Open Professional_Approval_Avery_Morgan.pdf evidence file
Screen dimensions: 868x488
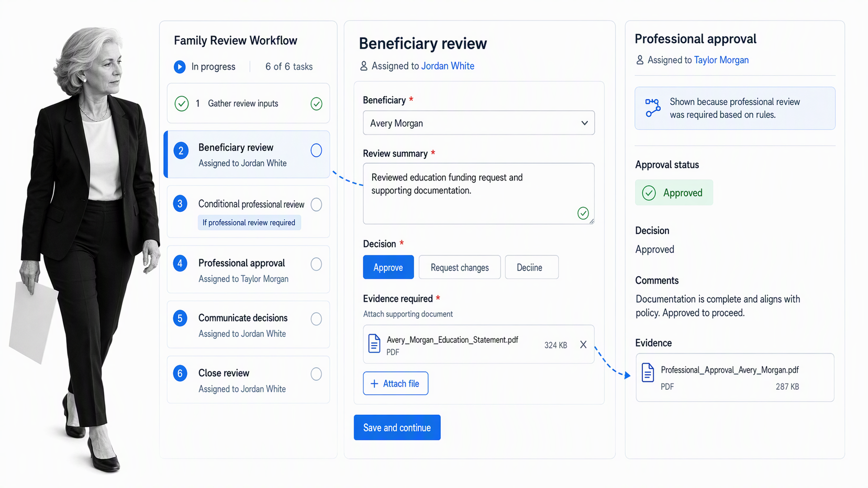pos(735,378)
